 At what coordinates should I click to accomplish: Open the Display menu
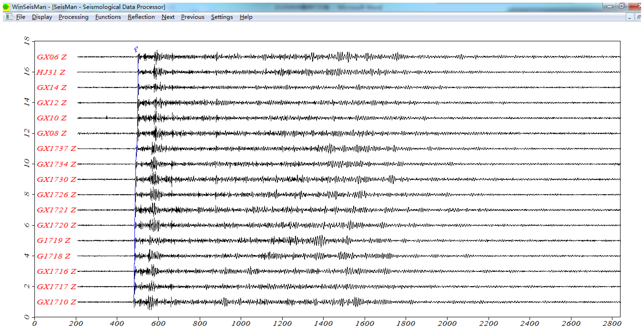click(42, 17)
